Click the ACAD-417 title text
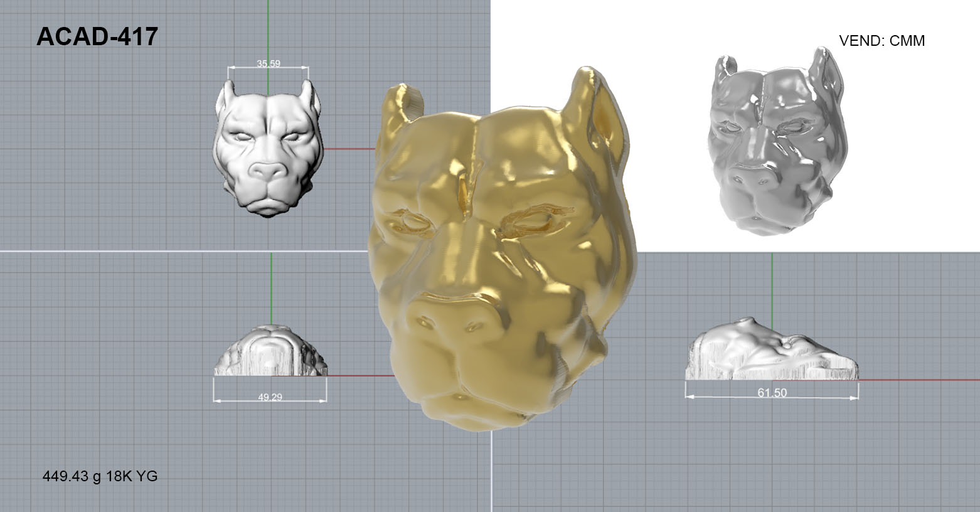The width and height of the screenshot is (980, 512). click(97, 37)
